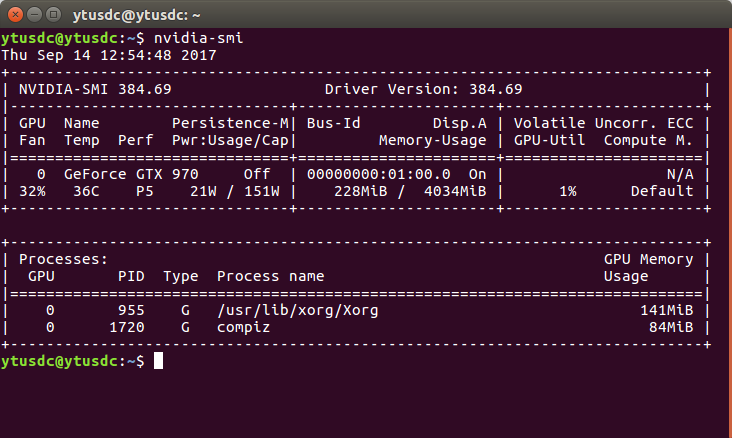
Task: Select the power usage '21W / 151W'
Action: tap(235, 191)
